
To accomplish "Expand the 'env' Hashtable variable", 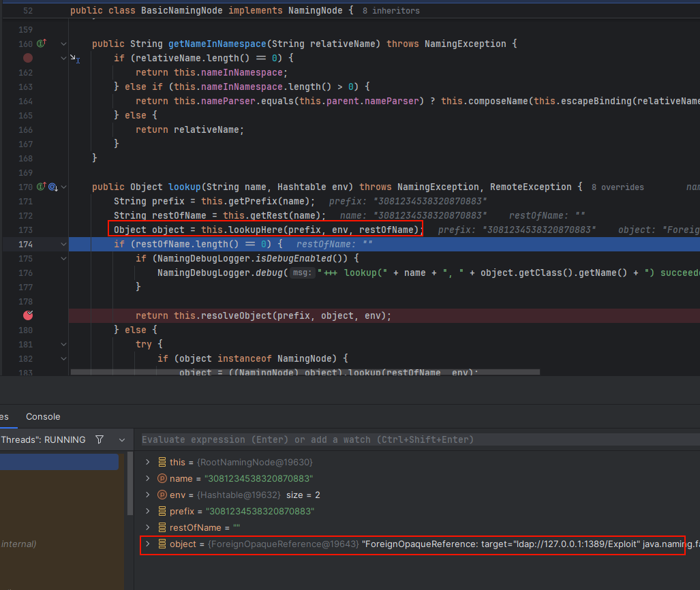I will click(x=148, y=495).
